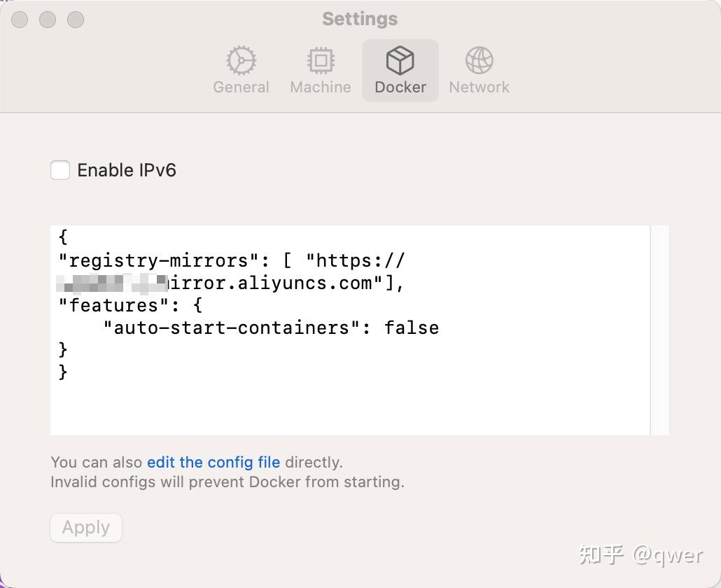Enable the IPv6 checkbox
The height and width of the screenshot is (588, 721).
60,170
